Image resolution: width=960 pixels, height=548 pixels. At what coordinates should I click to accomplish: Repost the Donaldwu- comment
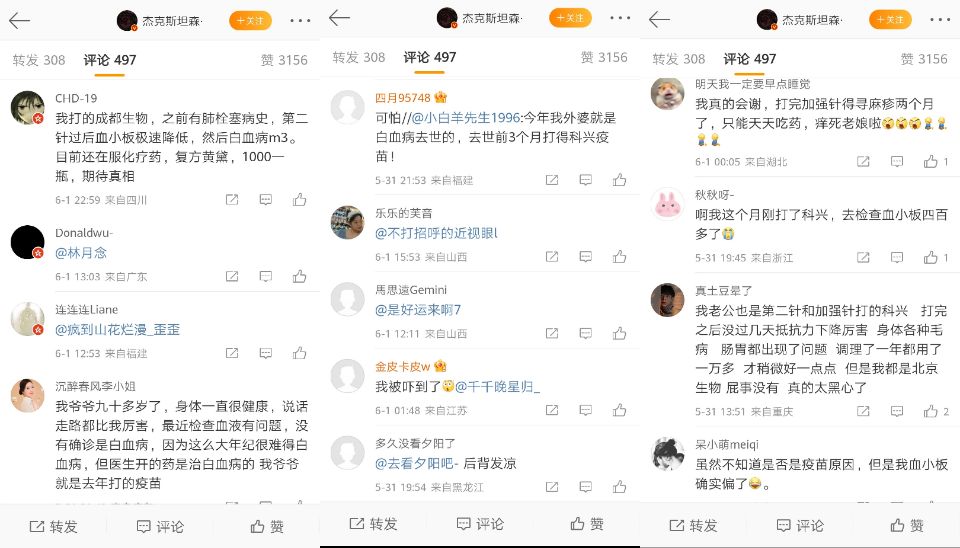tap(232, 276)
